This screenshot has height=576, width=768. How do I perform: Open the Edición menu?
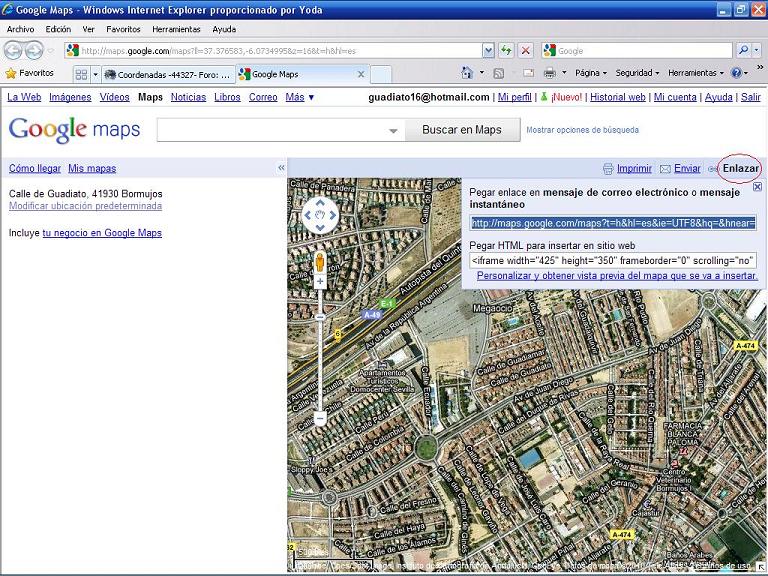click(58, 29)
